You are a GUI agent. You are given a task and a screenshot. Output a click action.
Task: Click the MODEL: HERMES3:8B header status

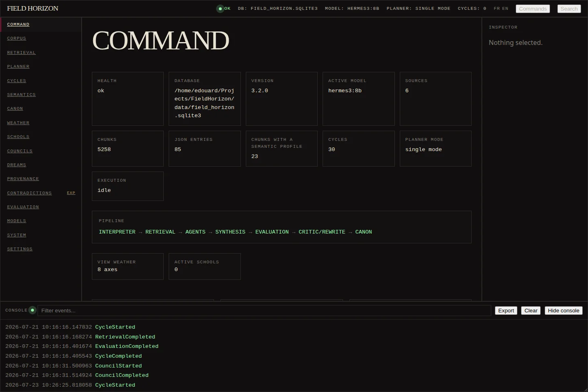pos(352,9)
